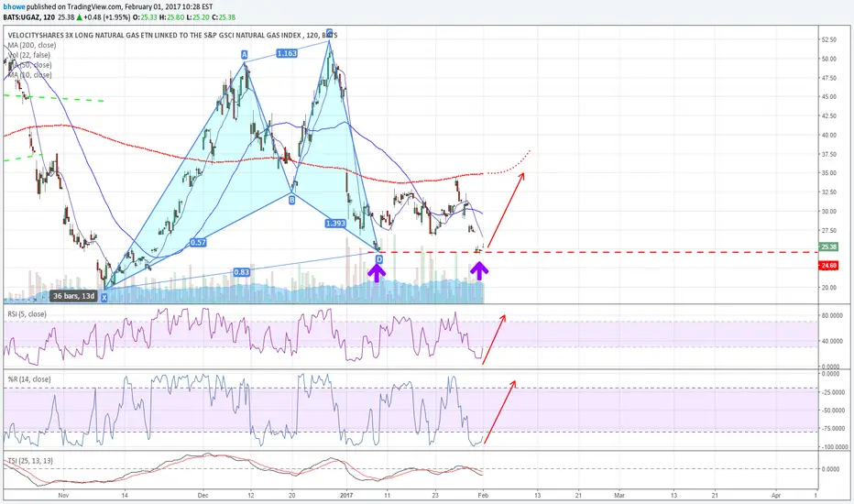This screenshot has width=854, height=504.
Task: Click the 40.0000 RSI axis value
Action: click(x=833, y=341)
